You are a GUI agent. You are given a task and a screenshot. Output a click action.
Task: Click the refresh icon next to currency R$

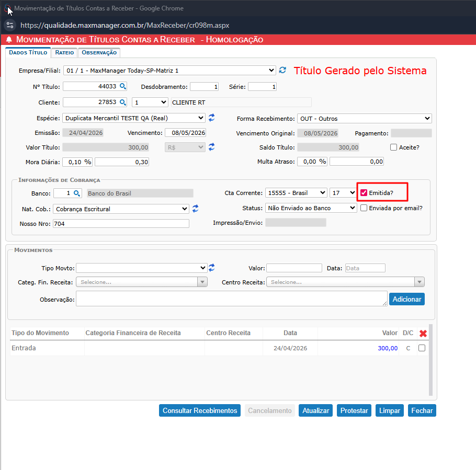pyautogui.click(x=212, y=147)
